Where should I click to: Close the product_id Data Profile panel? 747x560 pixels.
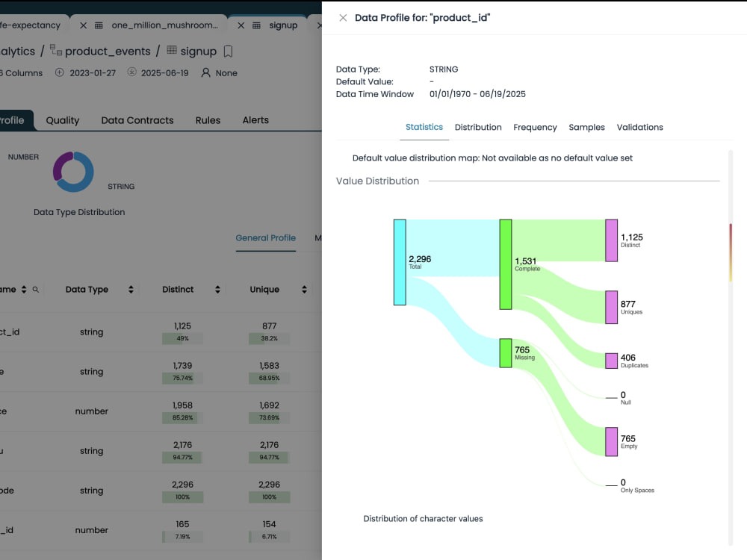343,18
